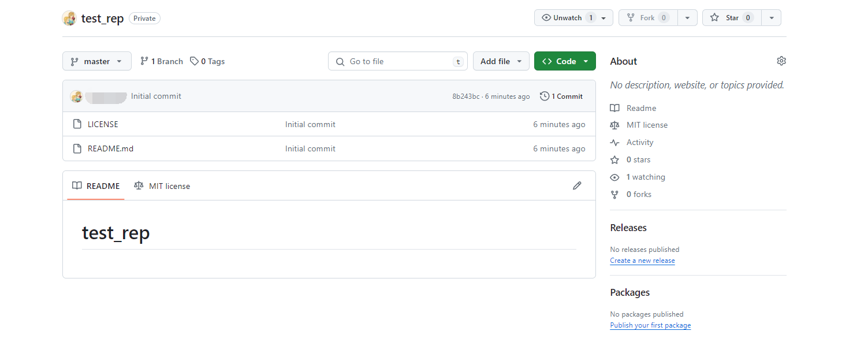
Task: Click the Go to file search field
Action: (397, 61)
